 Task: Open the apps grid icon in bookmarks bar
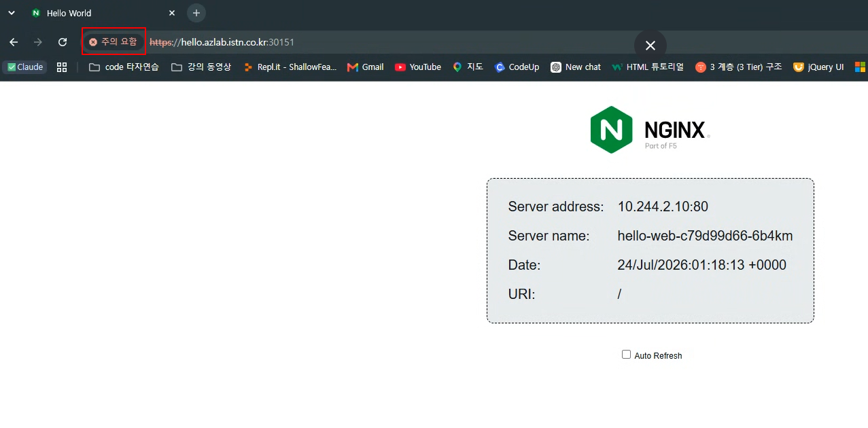pyautogui.click(x=62, y=67)
